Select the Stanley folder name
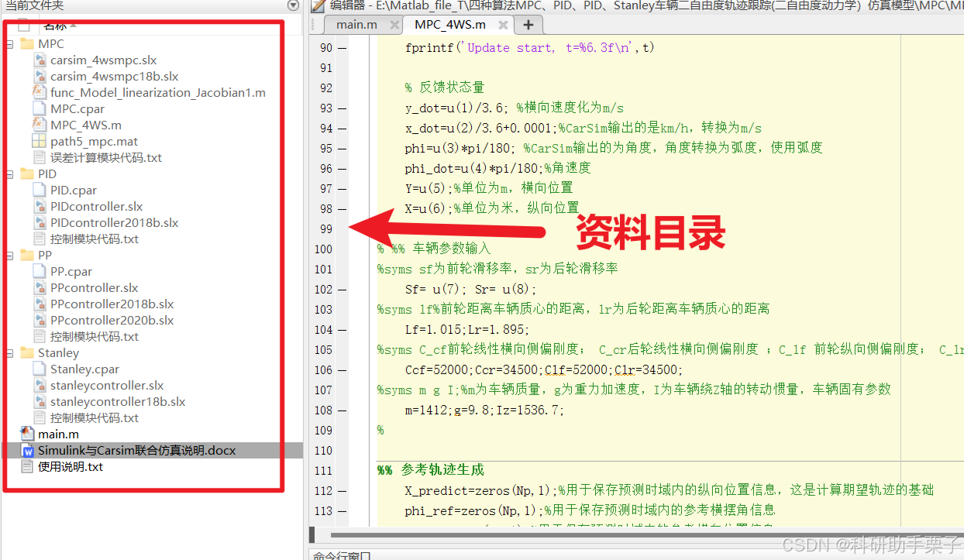964x560 pixels. [x=58, y=352]
